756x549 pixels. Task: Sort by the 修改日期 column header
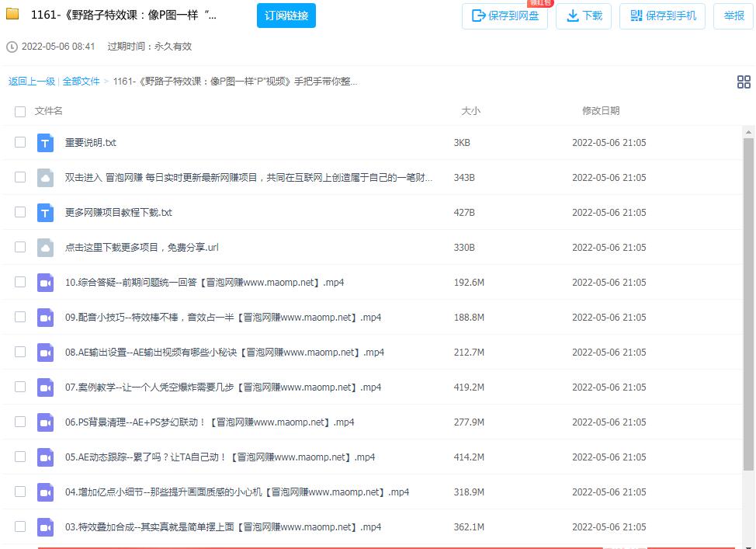pyautogui.click(x=601, y=111)
